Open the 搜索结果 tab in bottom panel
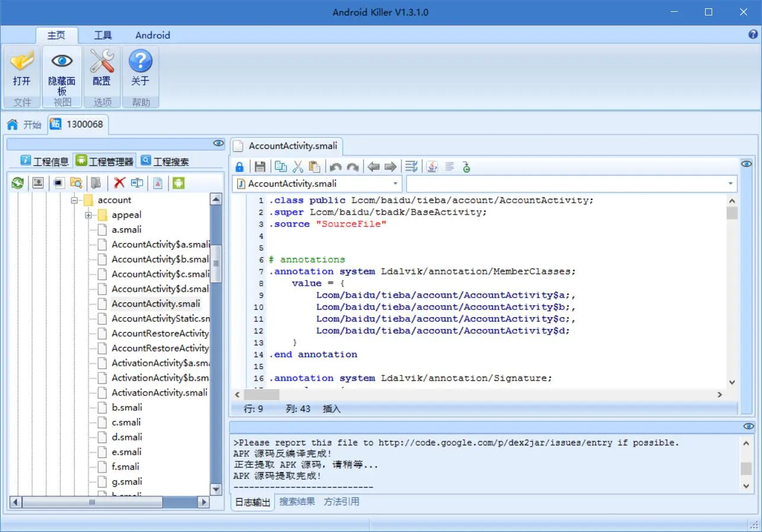Image resolution: width=762 pixels, height=532 pixels. (297, 502)
